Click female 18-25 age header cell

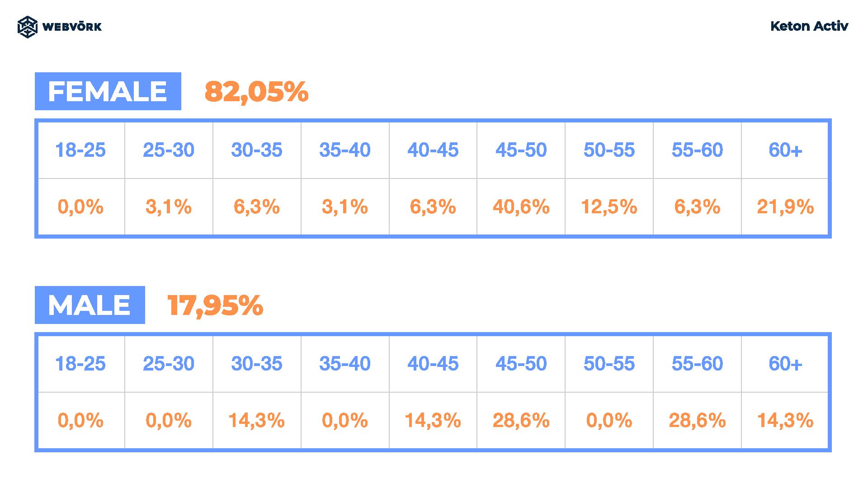[x=80, y=150]
